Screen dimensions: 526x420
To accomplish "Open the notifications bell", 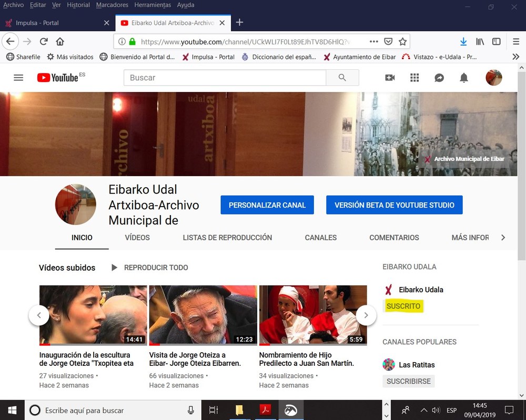I will (464, 78).
